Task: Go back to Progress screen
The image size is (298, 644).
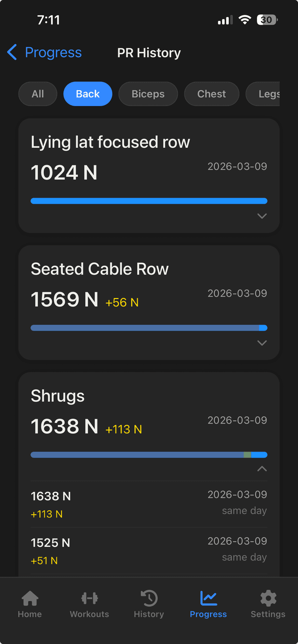Action: coord(53,53)
